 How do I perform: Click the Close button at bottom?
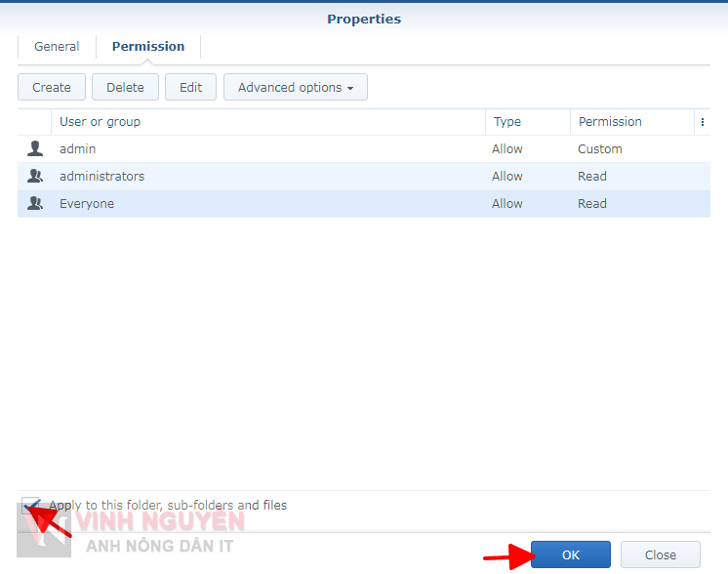(x=660, y=554)
